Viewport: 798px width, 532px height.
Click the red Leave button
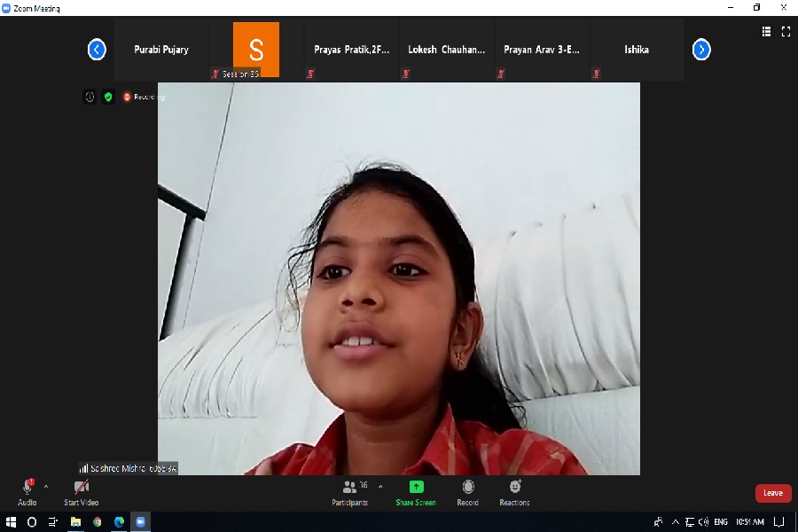click(x=772, y=493)
